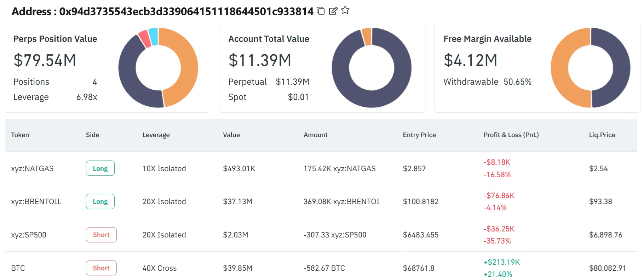Image resolution: width=644 pixels, height=280 pixels.
Task: Click the Value column header
Action: [231, 135]
